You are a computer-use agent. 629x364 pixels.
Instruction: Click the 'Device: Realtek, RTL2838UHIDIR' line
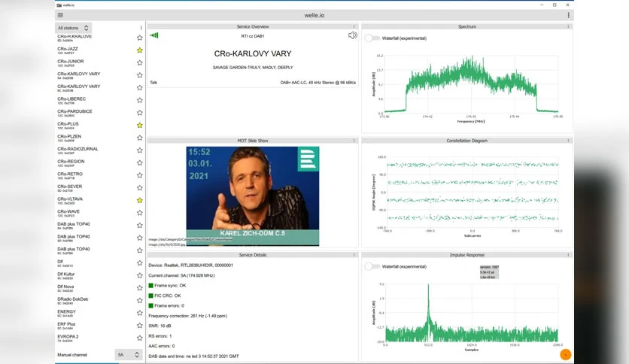190,265
